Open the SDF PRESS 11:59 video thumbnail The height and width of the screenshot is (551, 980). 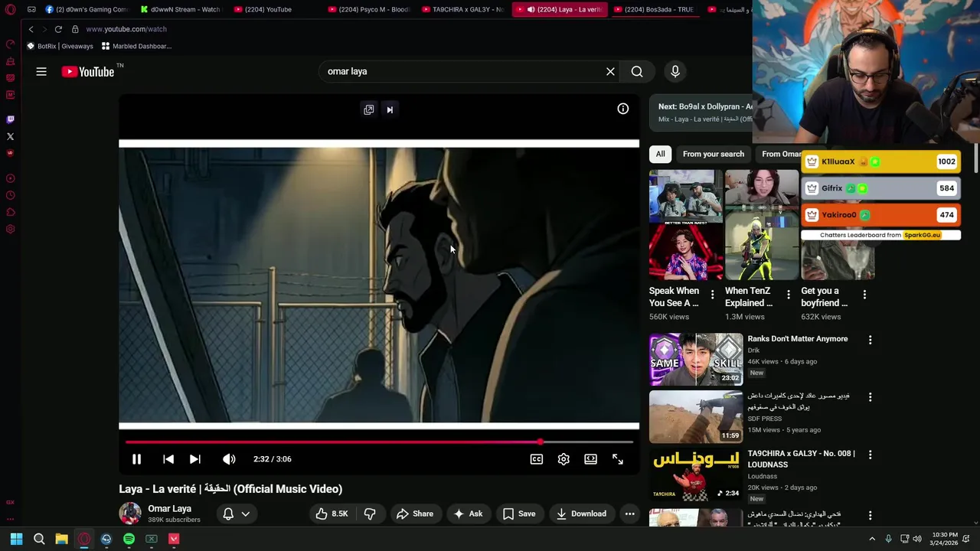(x=696, y=416)
